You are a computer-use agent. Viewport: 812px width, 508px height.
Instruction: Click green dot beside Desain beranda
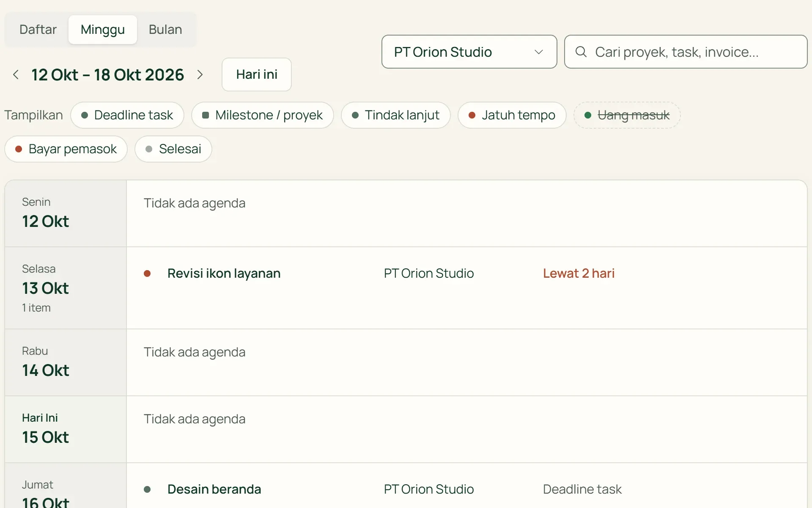pyautogui.click(x=147, y=489)
